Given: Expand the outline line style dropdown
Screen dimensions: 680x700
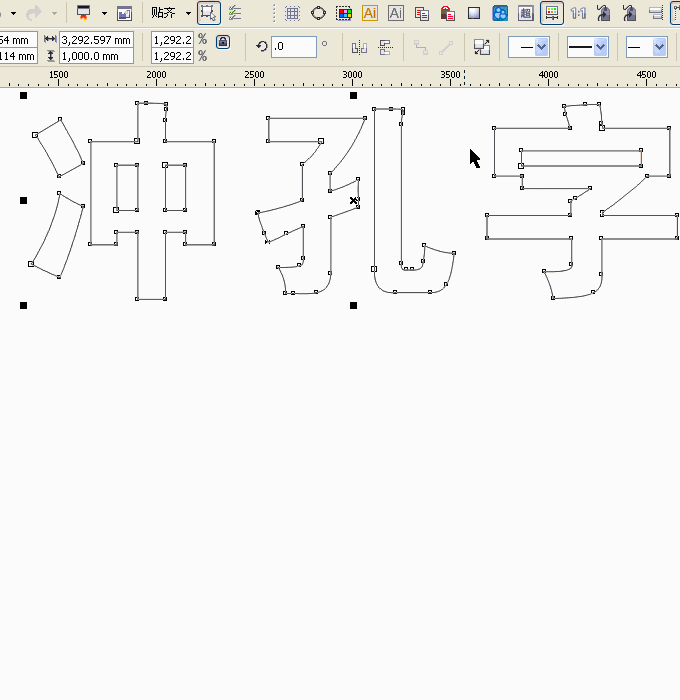Looking at the screenshot, I should [x=587, y=47].
